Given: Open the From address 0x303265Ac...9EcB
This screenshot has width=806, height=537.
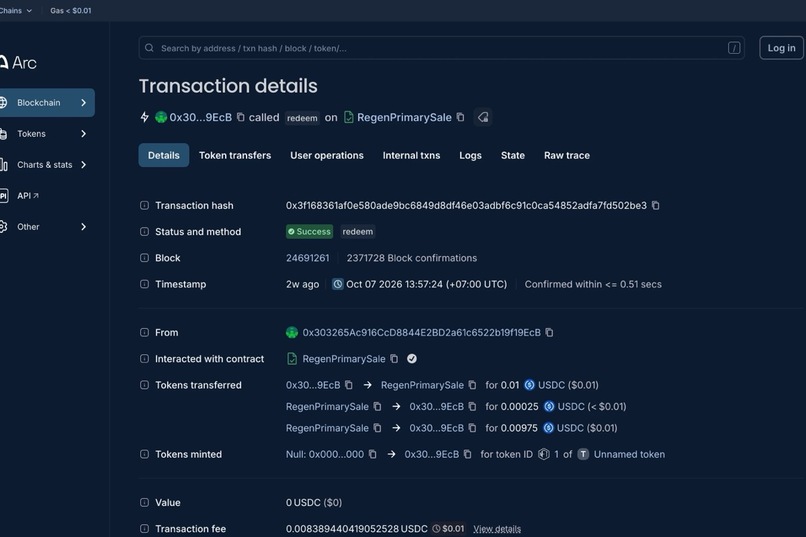Looking at the screenshot, I should pyautogui.click(x=422, y=332).
